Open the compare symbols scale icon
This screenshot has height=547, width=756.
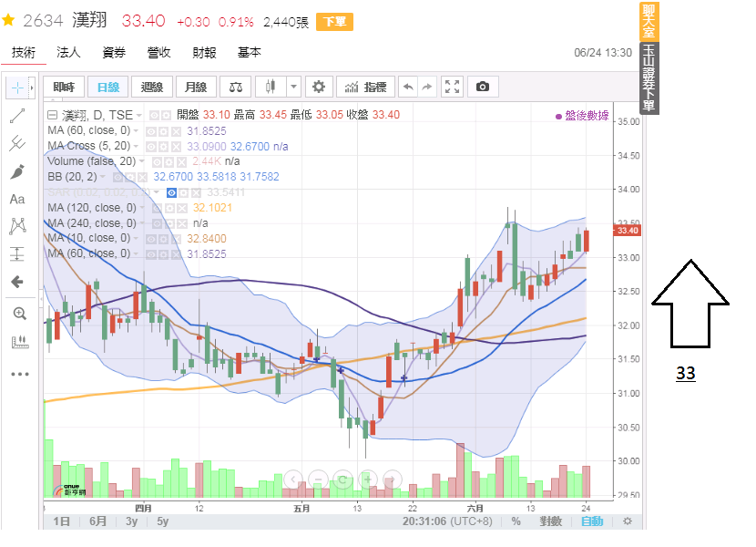pos(236,88)
